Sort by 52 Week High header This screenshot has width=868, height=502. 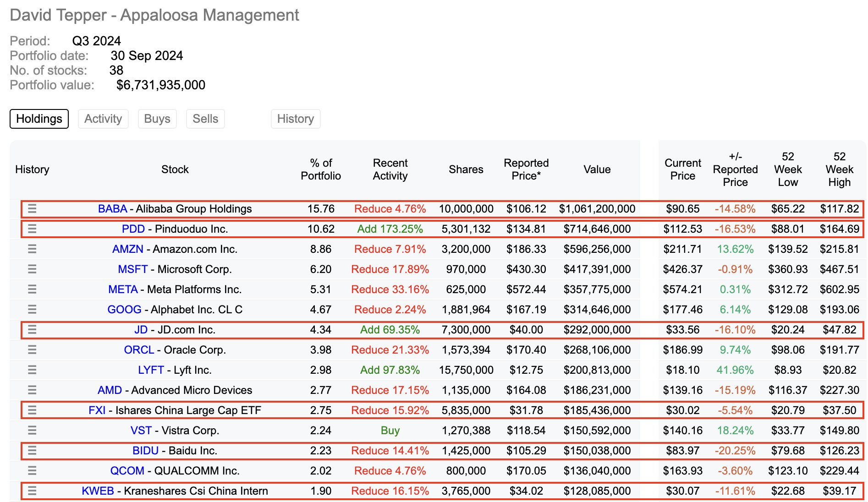(x=840, y=169)
